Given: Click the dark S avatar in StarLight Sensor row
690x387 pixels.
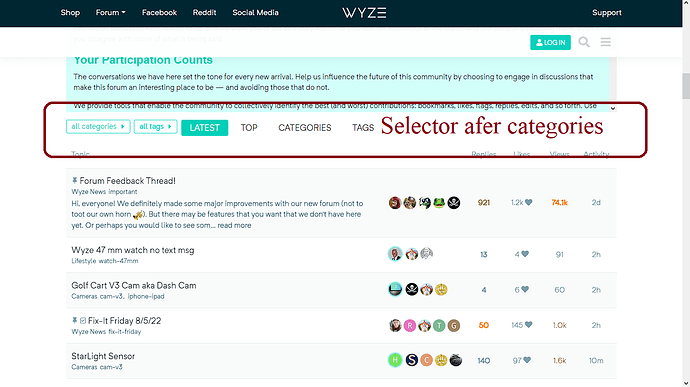Looking at the screenshot, I should (411, 360).
